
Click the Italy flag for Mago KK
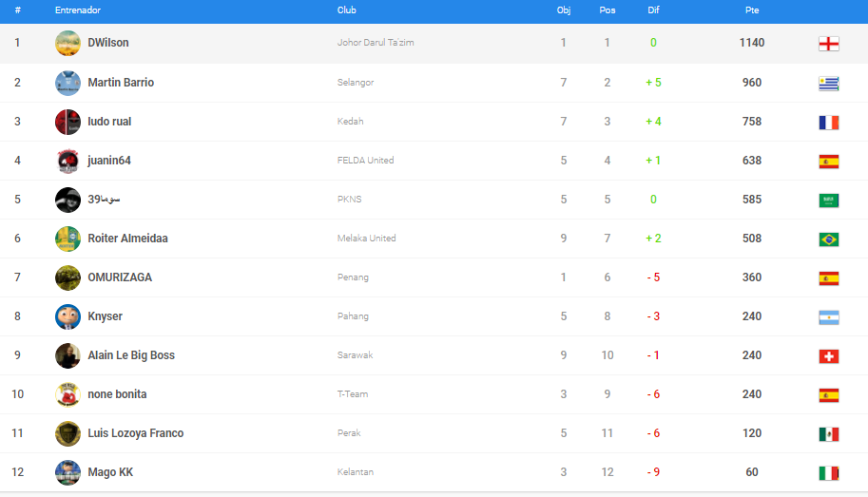828,473
